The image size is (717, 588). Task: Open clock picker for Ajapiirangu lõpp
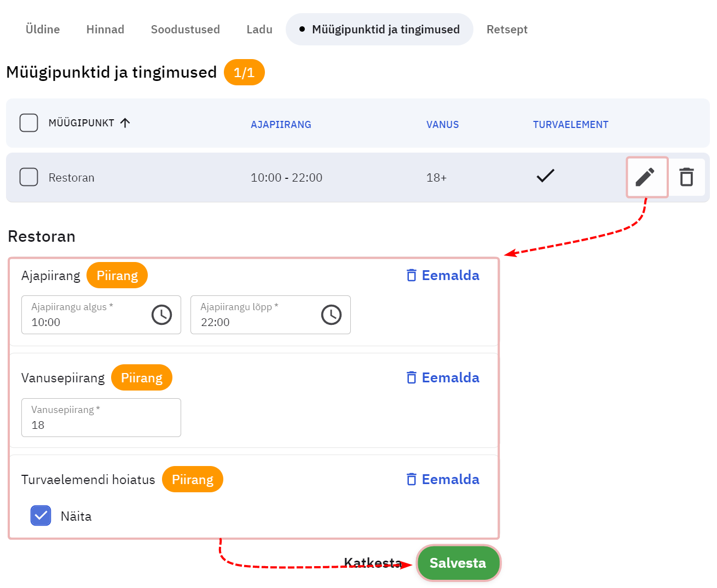(331, 315)
